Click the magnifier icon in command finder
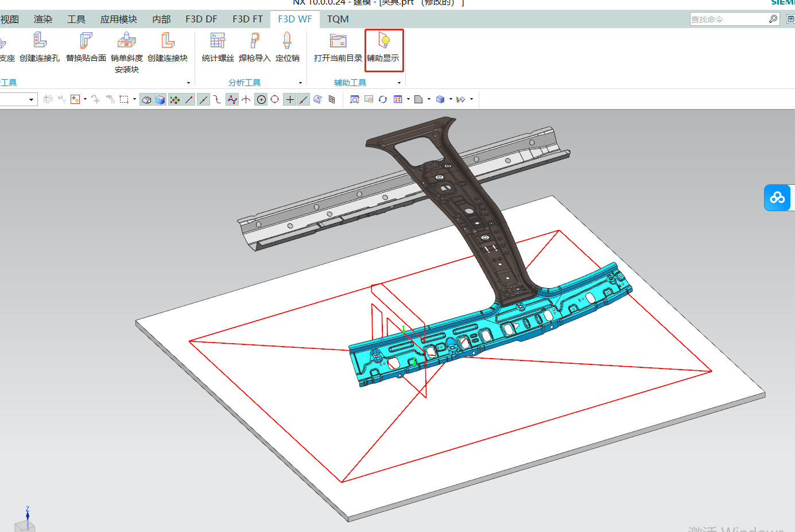Screen dimensions: 795x532 [x=773, y=19]
